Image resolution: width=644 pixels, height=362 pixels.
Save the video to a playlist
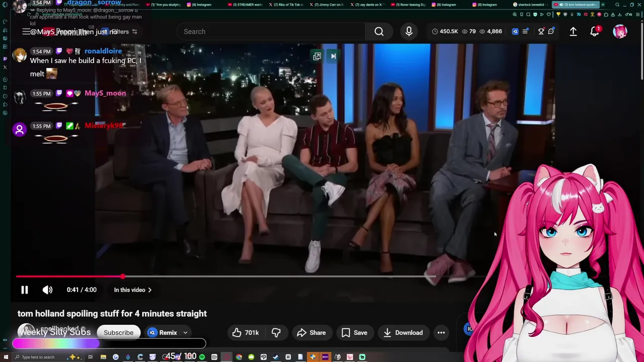coord(354,333)
